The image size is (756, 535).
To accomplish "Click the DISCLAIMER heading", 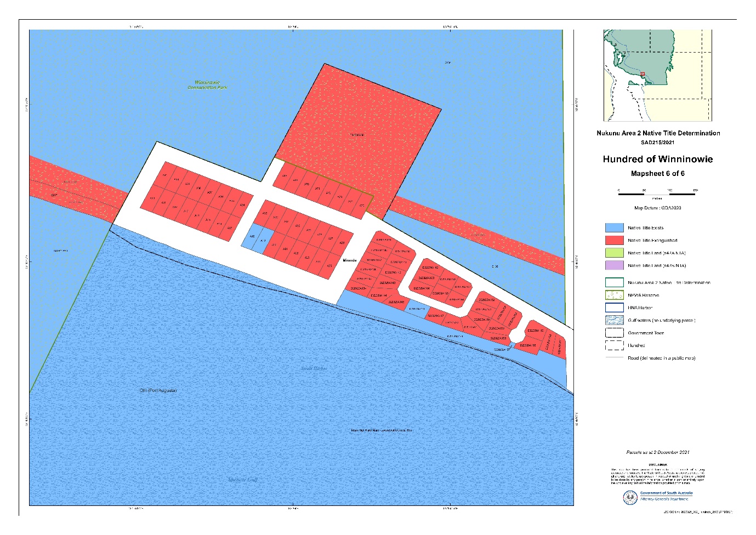I will click(658, 465).
